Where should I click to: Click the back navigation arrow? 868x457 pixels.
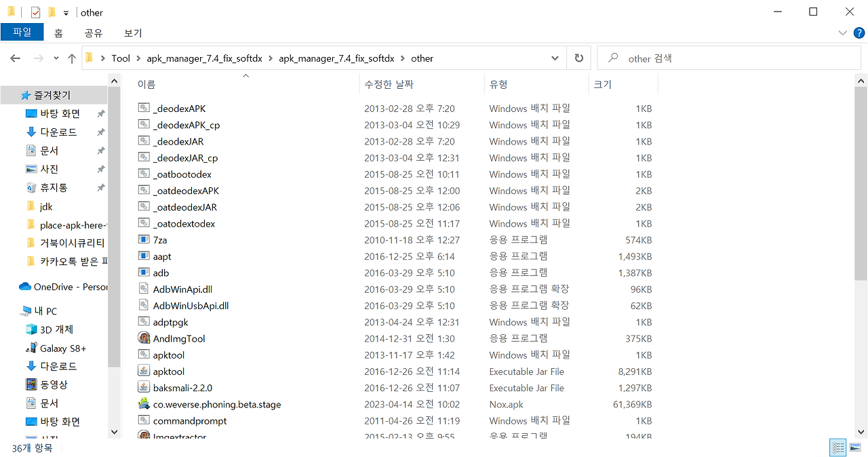15,58
